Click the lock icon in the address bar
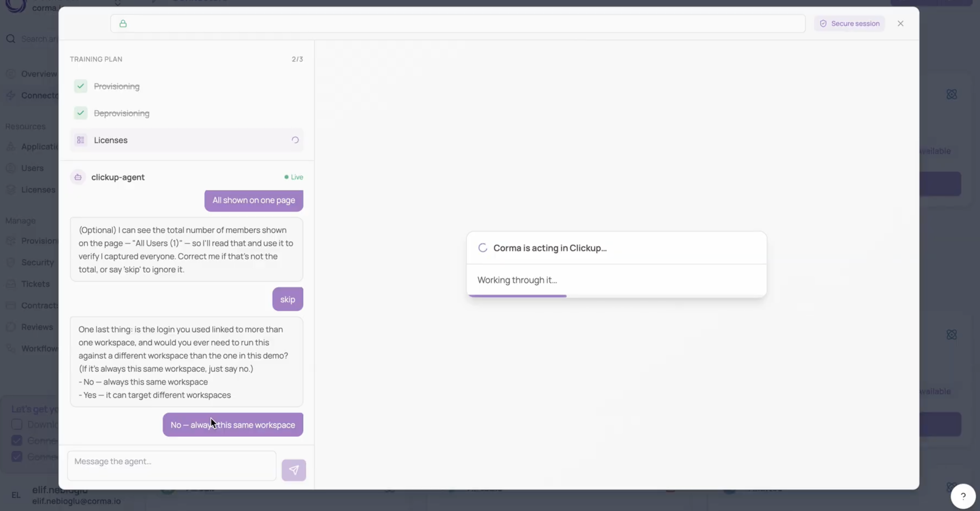Screen dimensions: 980x511 point(123,24)
